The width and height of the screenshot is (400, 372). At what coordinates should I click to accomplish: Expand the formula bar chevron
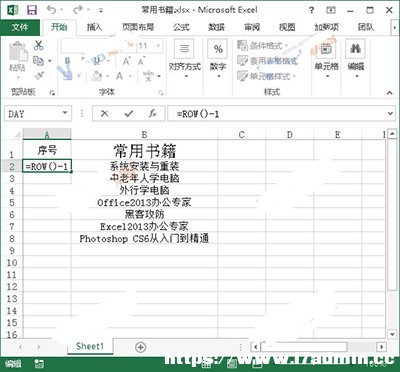coord(390,114)
